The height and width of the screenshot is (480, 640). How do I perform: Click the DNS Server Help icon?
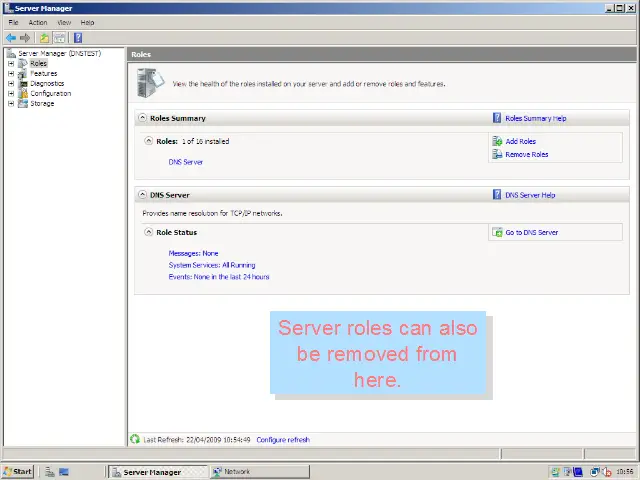497,195
